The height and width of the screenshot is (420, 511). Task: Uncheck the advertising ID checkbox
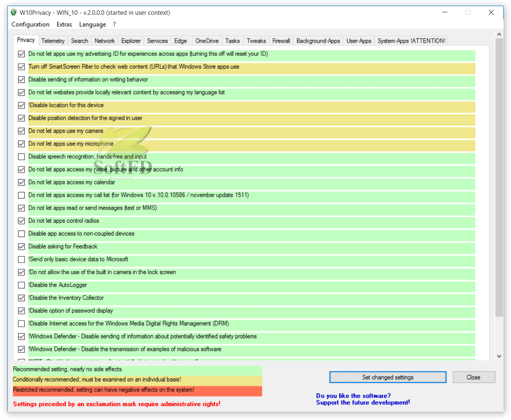tap(21, 54)
